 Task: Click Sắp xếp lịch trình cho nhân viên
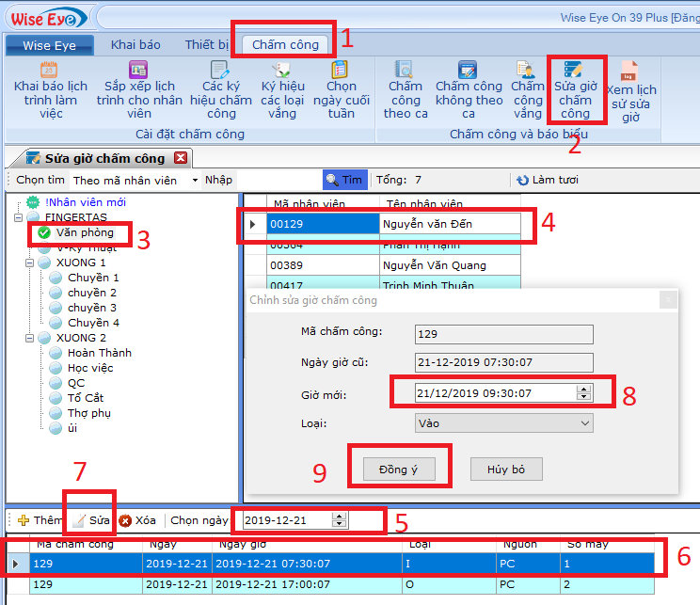point(139,90)
